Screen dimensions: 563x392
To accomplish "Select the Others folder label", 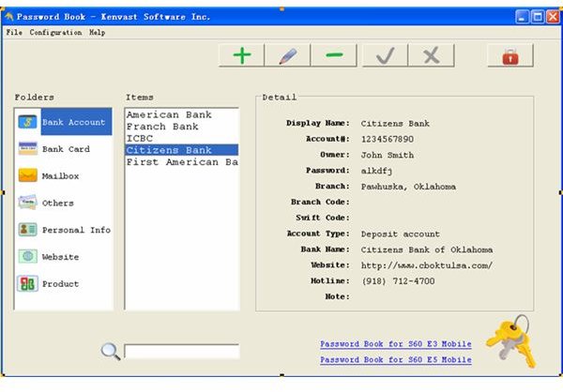I will point(58,203).
